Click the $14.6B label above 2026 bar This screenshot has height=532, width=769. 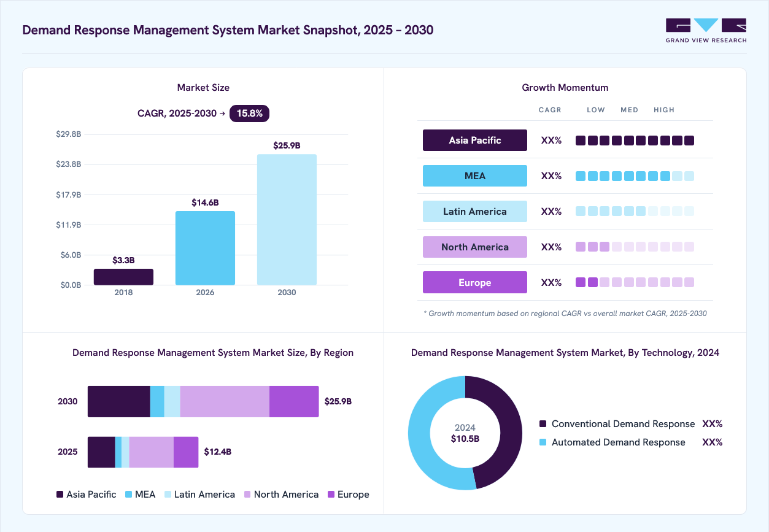click(205, 202)
